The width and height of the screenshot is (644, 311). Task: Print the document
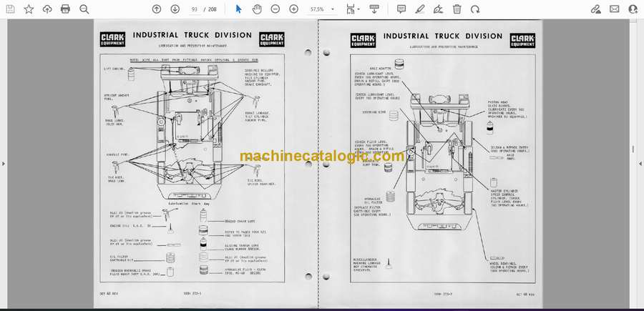[x=65, y=9]
